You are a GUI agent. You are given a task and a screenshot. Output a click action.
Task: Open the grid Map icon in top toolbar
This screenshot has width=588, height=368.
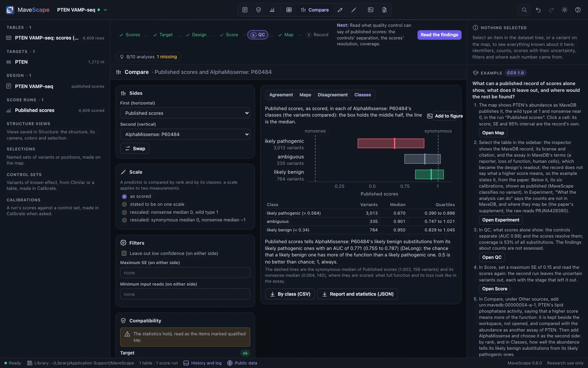(x=289, y=10)
